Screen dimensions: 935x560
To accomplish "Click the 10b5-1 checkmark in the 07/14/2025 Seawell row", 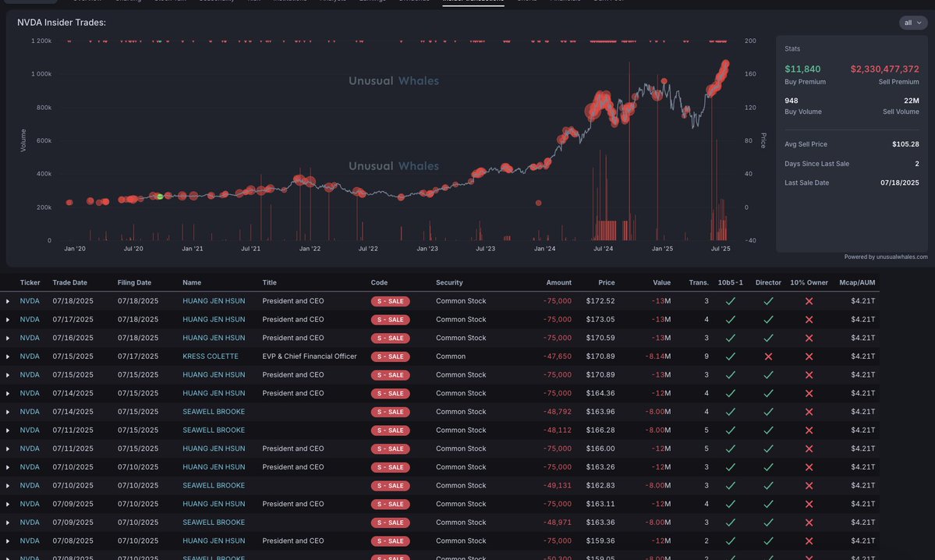I will pos(730,412).
